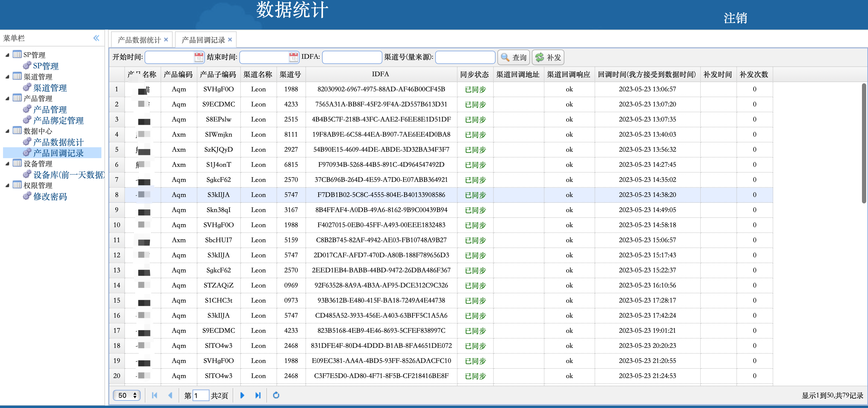The image size is (868, 408).
Task: Switch to 产品回调记录 tab
Action: click(203, 40)
